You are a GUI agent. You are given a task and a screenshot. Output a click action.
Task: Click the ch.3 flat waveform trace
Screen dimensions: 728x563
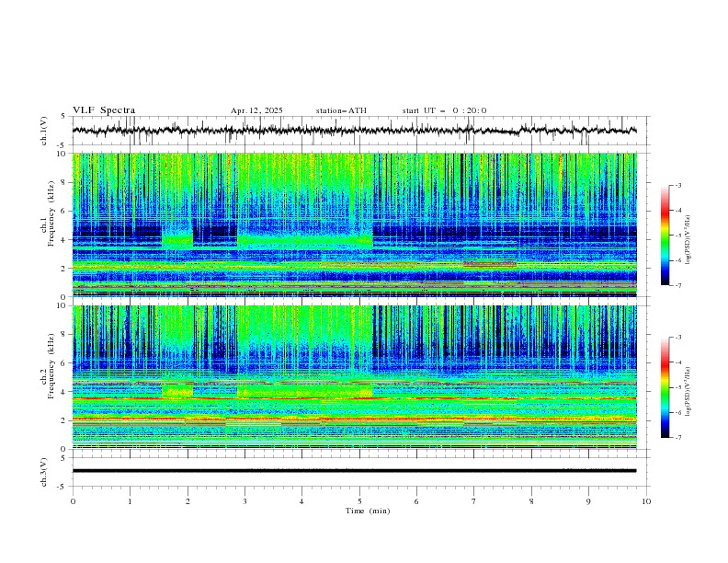(354, 471)
